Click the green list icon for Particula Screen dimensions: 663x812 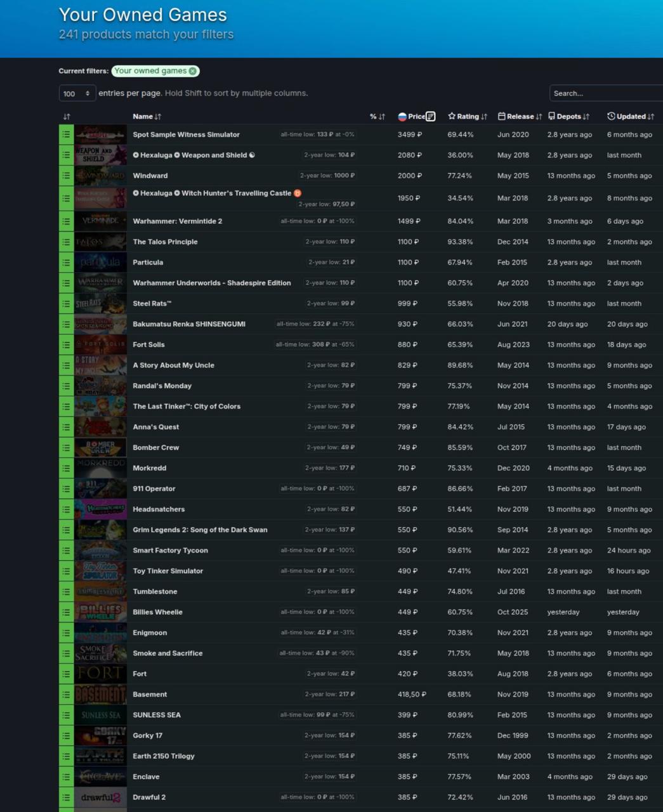[x=66, y=263]
